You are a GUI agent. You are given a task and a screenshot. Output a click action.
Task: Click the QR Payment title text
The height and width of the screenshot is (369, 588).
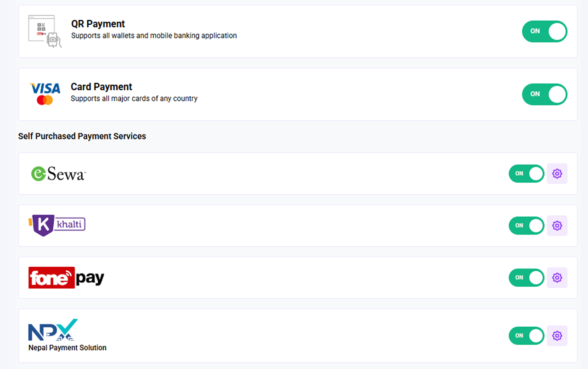(98, 23)
